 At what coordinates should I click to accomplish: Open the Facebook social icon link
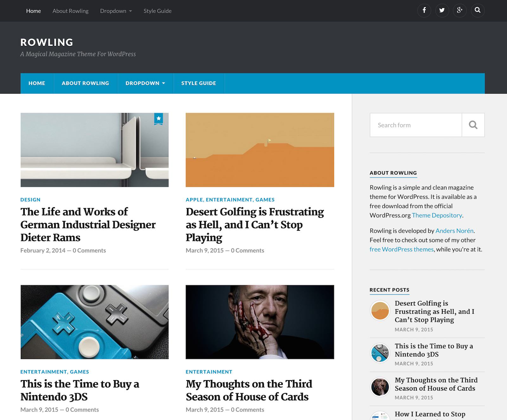[x=424, y=10]
